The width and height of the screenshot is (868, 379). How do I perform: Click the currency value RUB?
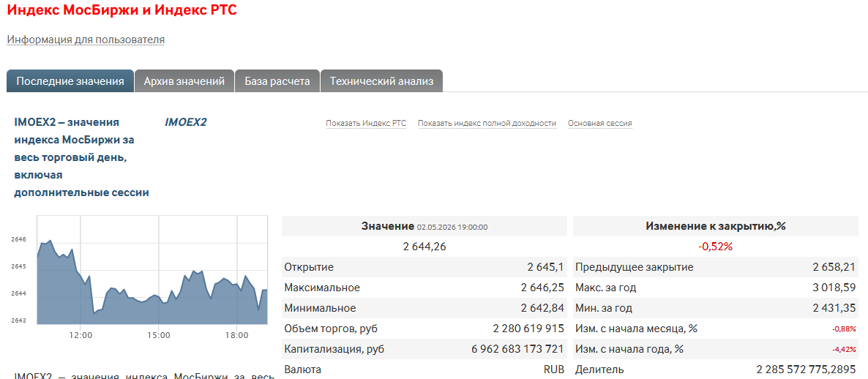pos(553,369)
